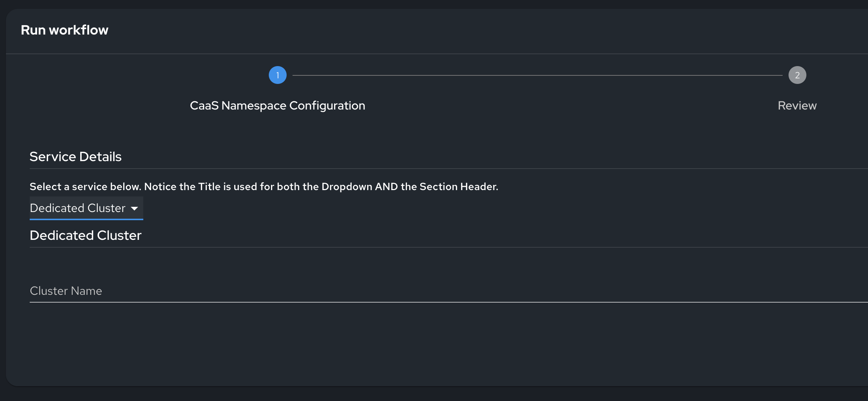
Task: Click the words 'Section Header' in the instructions
Action: (458, 186)
